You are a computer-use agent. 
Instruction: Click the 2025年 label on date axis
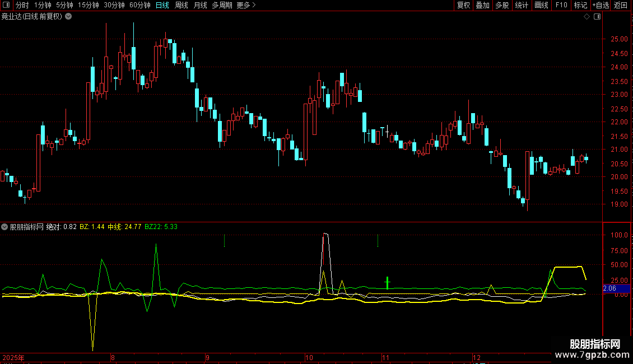pyautogui.click(x=13, y=357)
